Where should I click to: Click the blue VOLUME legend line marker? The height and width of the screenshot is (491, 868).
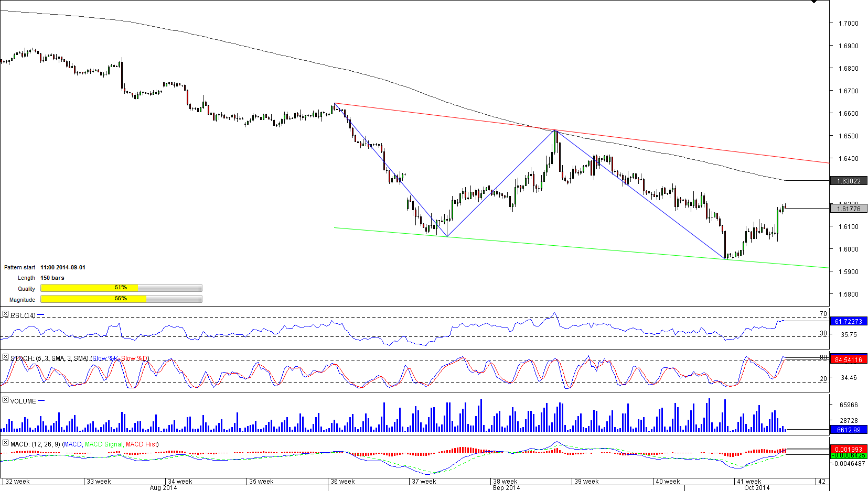pos(41,400)
